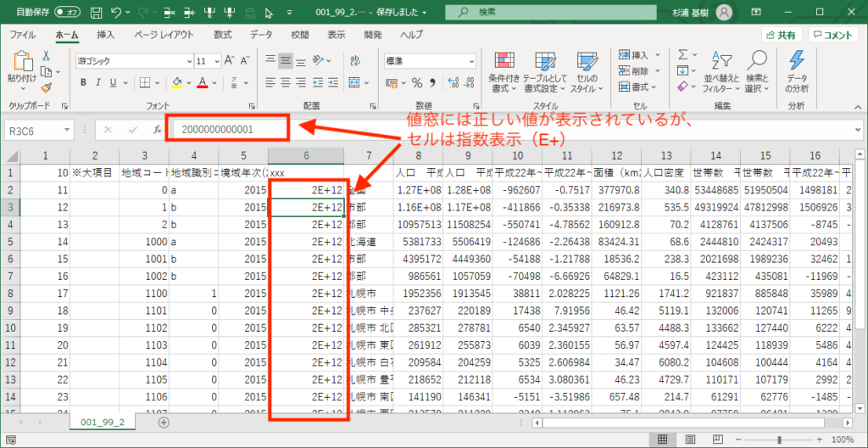
Task: Decrease font size with small A icon
Action: pos(245,60)
